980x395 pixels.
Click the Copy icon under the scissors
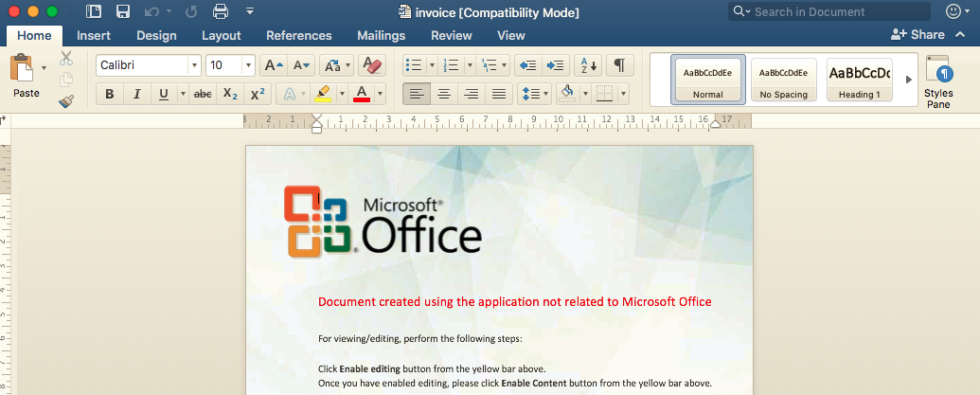66,80
